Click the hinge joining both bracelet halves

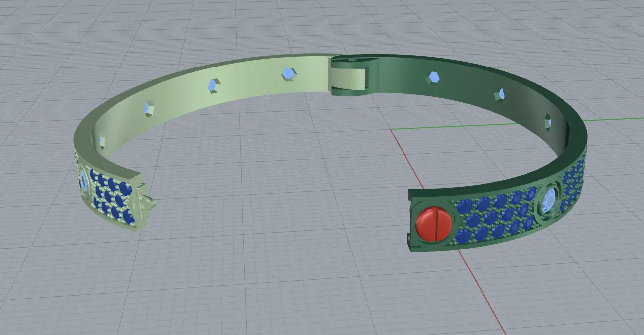tap(352, 76)
